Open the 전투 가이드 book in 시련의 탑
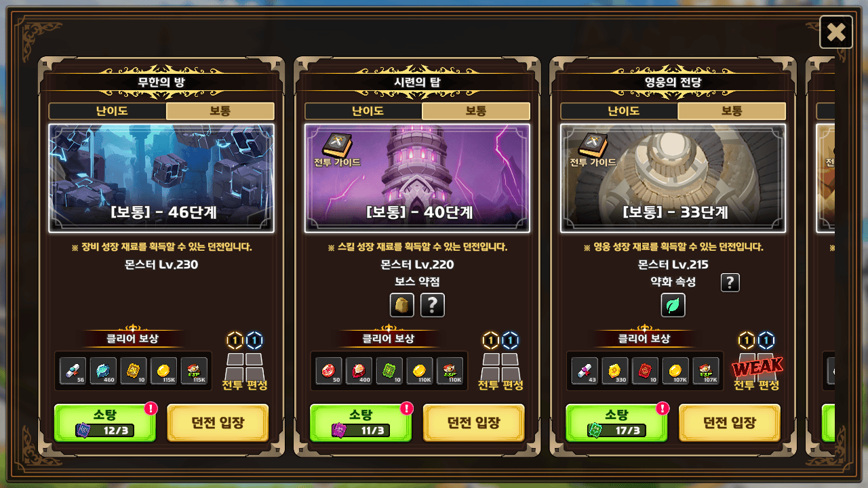The height and width of the screenshot is (488, 868). [337, 150]
